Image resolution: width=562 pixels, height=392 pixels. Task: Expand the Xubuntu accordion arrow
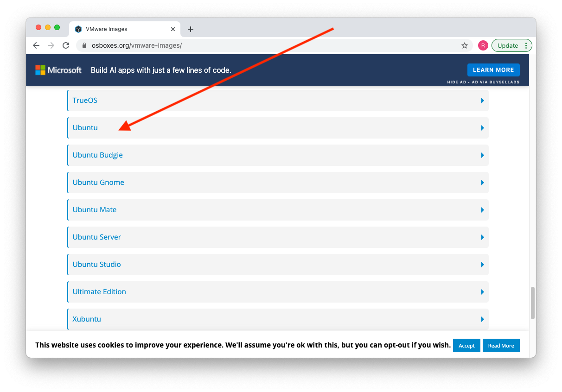click(x=482, y=319)
